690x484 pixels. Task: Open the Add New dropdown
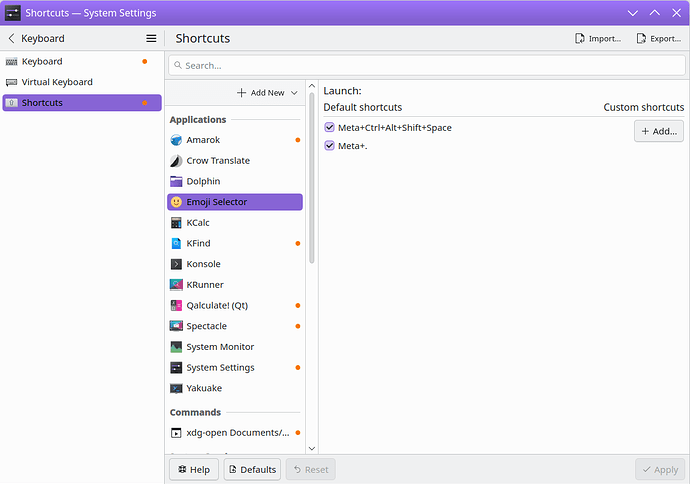[268, 93]
